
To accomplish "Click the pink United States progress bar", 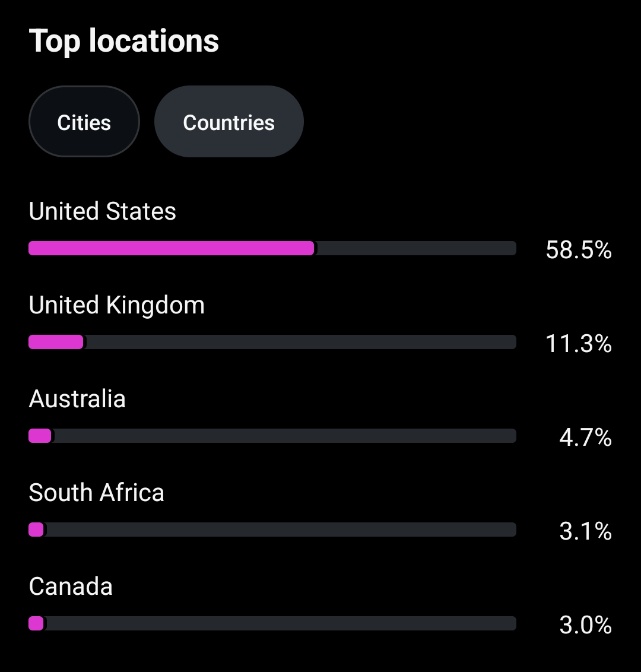I will coord(171,248).
